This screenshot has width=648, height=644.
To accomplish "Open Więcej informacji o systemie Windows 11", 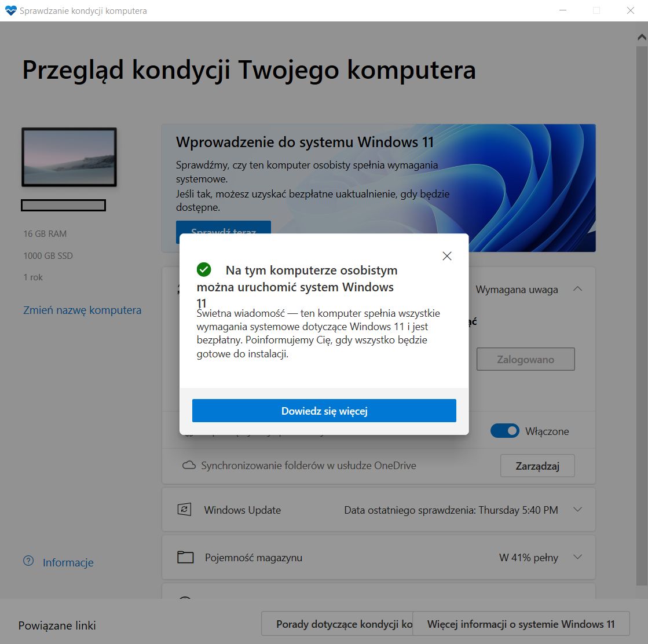I will click(x=519, y=624).
